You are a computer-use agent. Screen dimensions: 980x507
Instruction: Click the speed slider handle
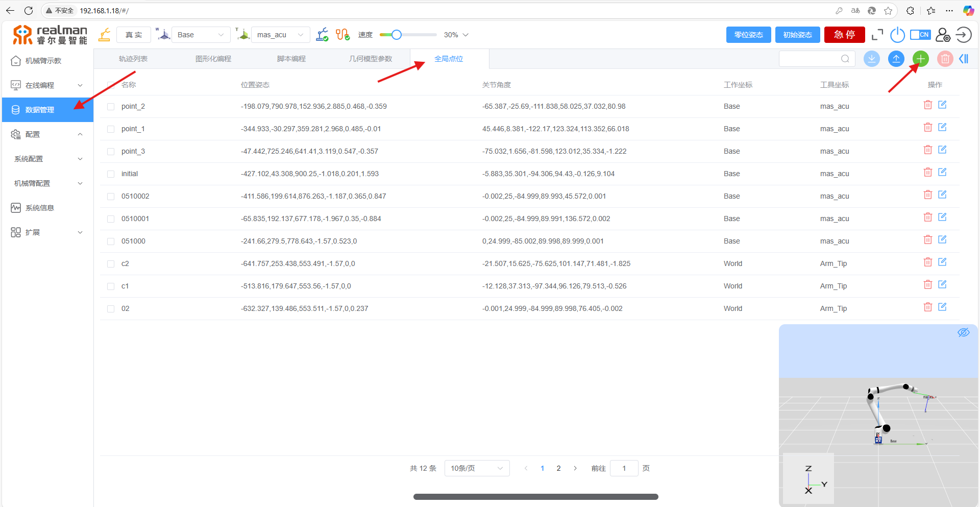click(396, 35)
